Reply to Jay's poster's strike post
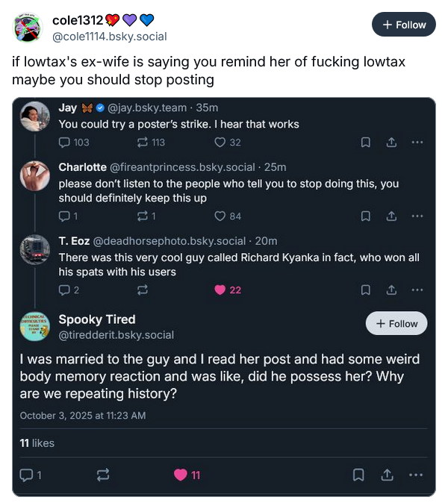The width and height of the screenshot is (448, 503). coord(65,143)
